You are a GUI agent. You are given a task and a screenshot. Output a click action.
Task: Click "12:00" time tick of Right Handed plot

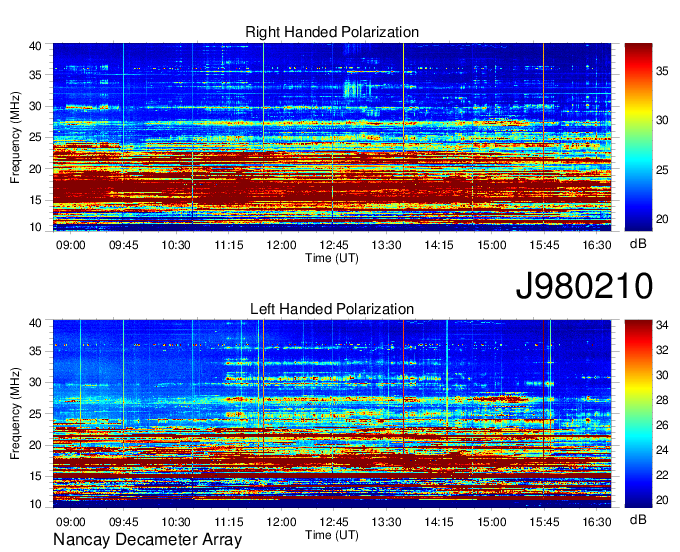pyautogui.click(x=281, y=245)
